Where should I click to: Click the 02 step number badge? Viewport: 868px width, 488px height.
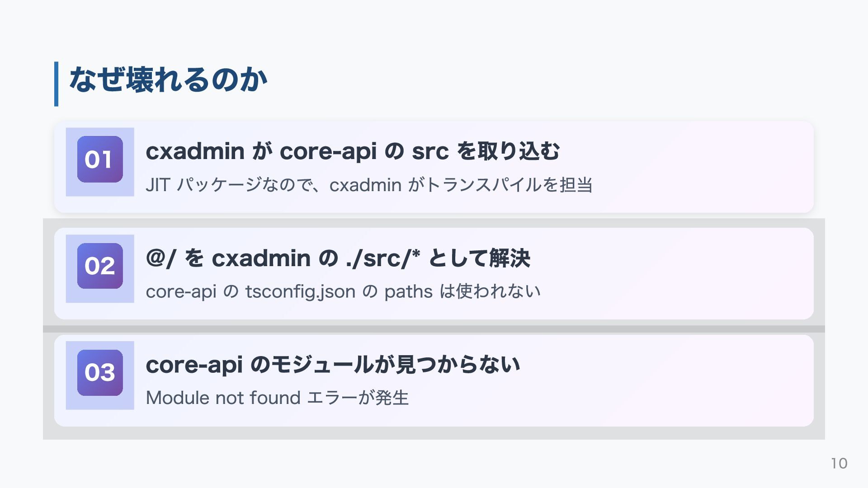[x=100, y=266]
